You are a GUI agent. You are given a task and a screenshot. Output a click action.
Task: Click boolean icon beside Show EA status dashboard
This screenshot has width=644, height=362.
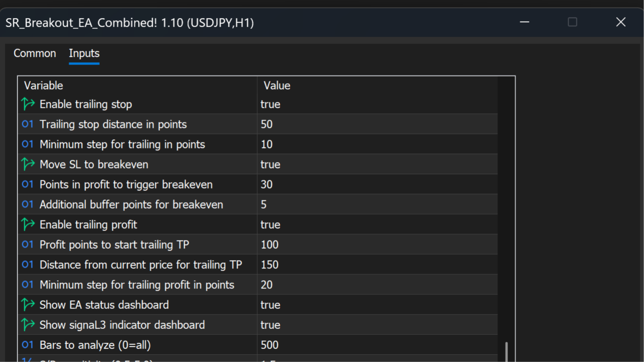pyautogui.click(x=28, y=305)
